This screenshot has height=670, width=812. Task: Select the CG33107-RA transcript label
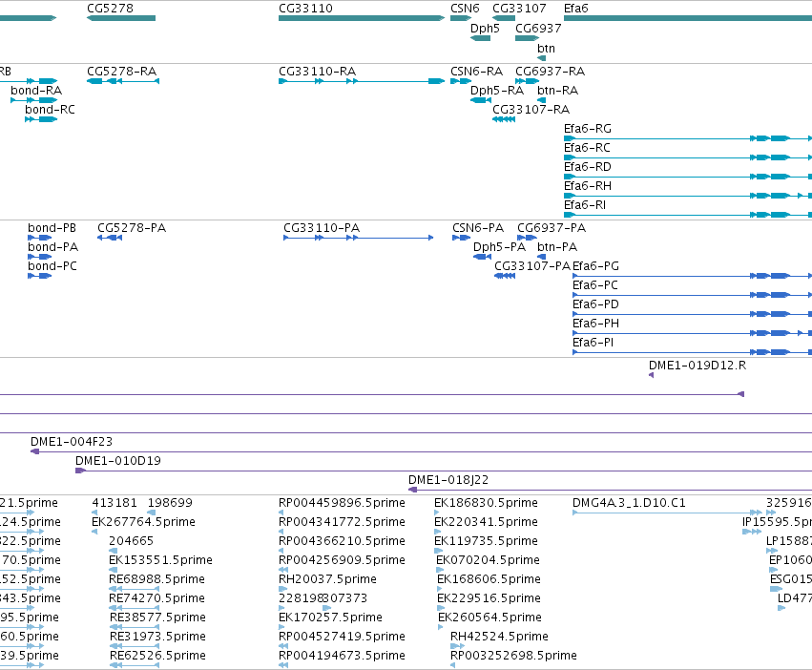click(531, 110)
